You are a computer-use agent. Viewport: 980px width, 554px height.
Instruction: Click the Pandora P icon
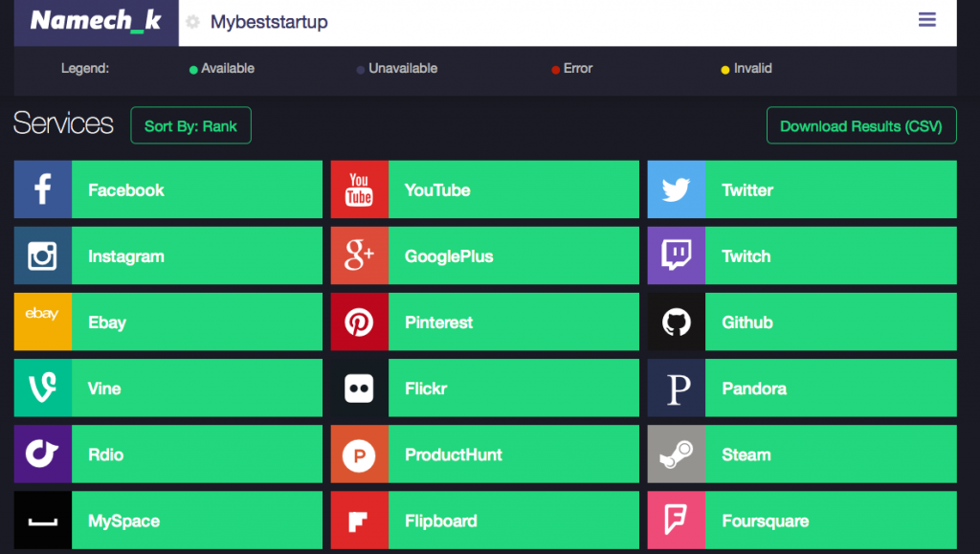(677, 388)
